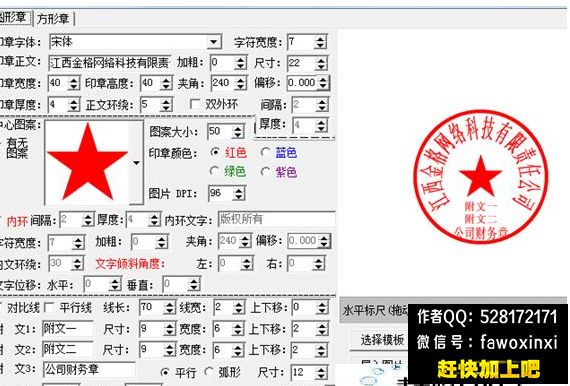Click the 字符宽度 spinner arrows
570x386 pixels.
pos(320,42)
